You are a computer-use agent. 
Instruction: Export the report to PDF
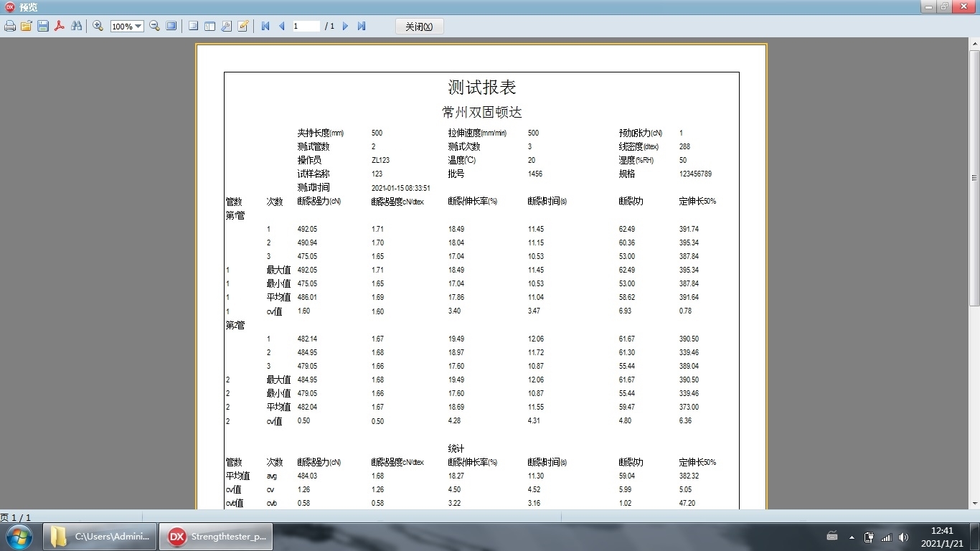point(60,26)
